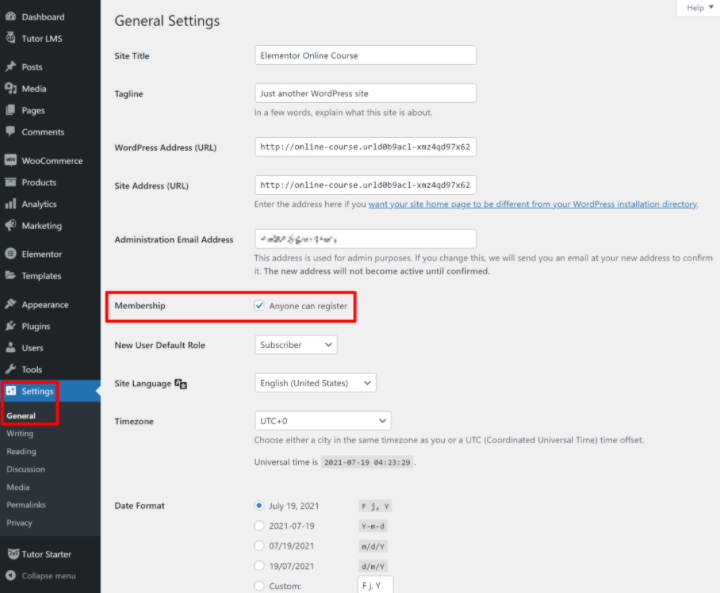This screenshot has height=593, width=720.
Task: Click the Dashboard icon in sidebar
Action: tap(10, 17)
